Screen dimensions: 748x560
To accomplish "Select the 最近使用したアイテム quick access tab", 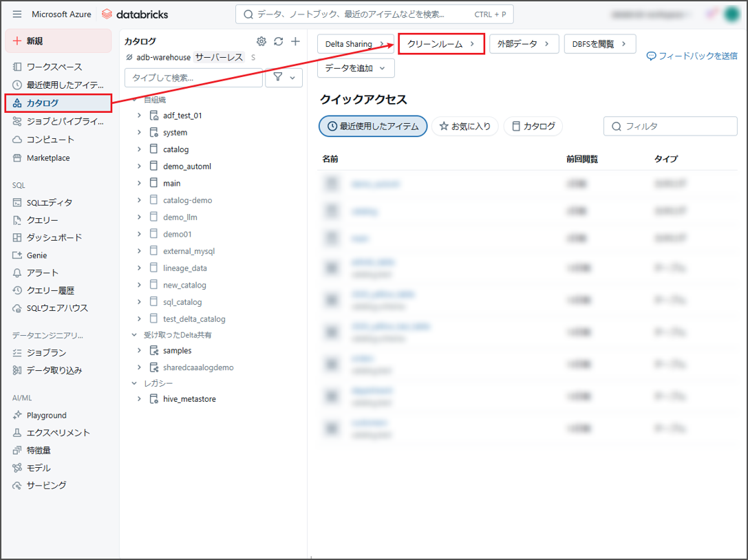I will pyautogui.click(x=373, y=126).
